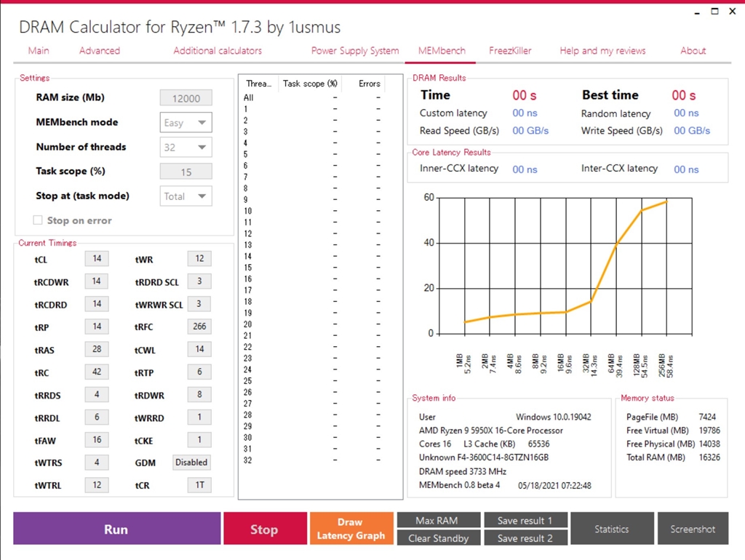Go to Power Supply System tab

[x=355, y=51]
